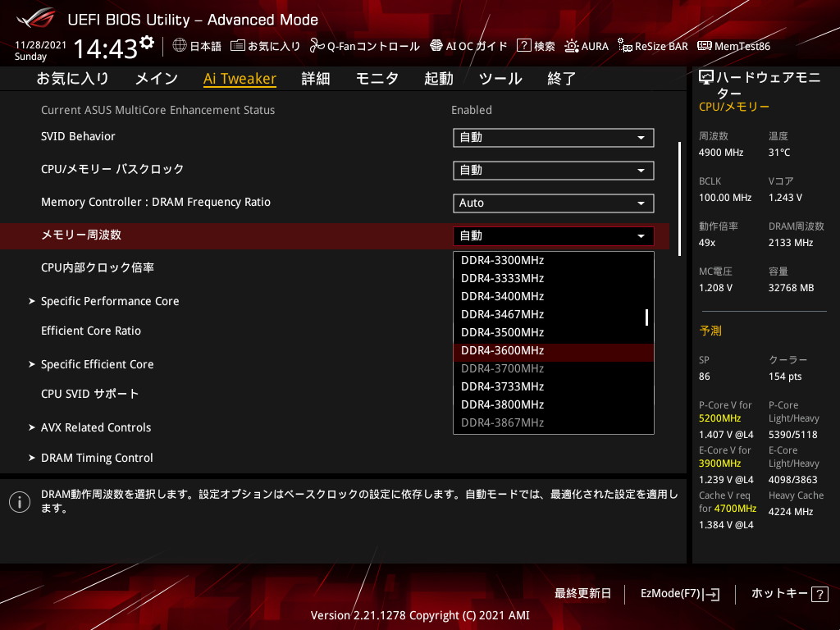Switch to お気に入り tab
The width and height of the screenshot is (840, 630).
[x=72, y=79]
